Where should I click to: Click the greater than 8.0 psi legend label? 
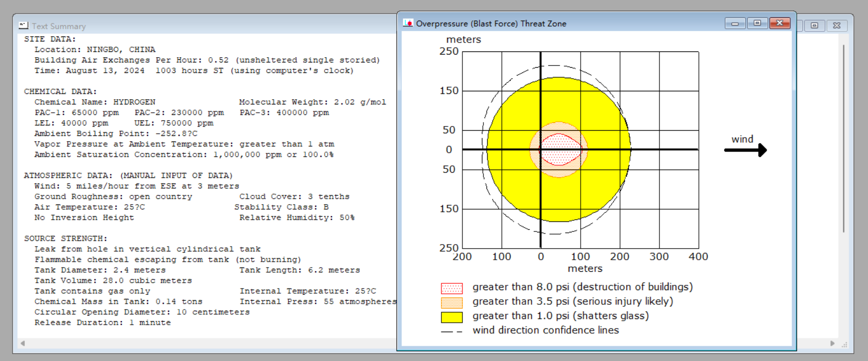pyautogui.click(x=583, y=287)
